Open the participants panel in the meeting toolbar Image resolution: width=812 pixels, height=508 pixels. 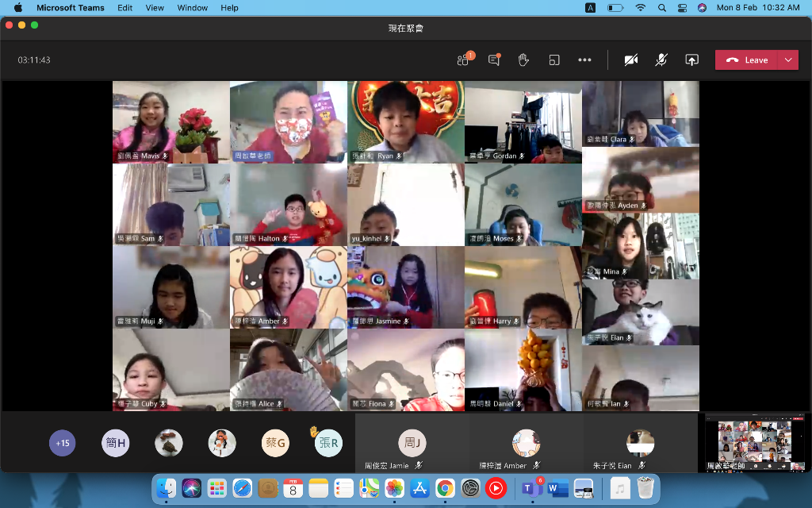click(464, 60)
